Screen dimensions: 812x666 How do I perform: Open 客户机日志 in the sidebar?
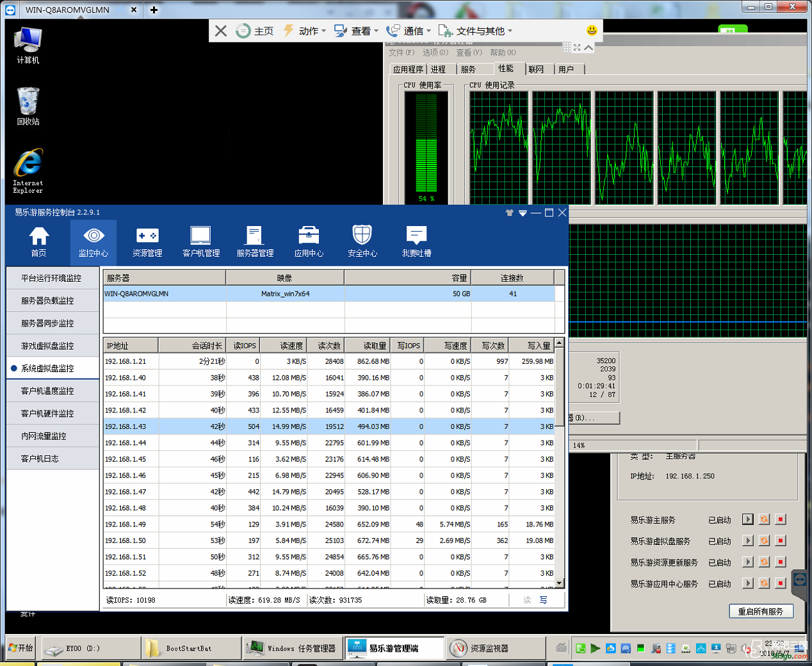(53, 459)
